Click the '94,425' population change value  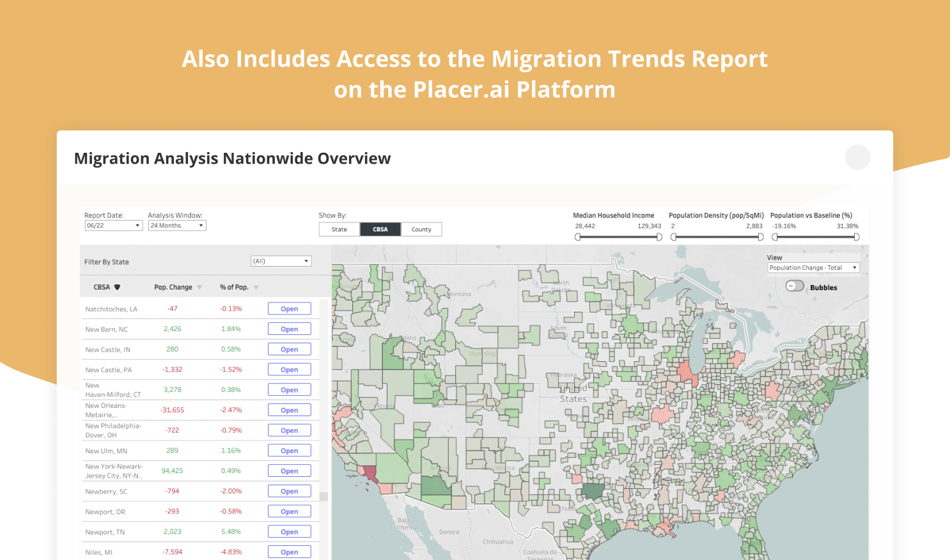point(172,471)
